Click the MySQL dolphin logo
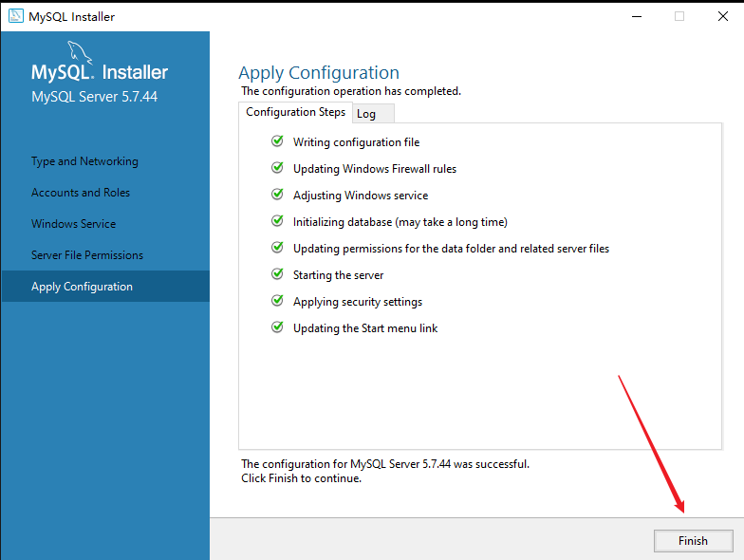The image size is (744, 560). coord(80,52)
